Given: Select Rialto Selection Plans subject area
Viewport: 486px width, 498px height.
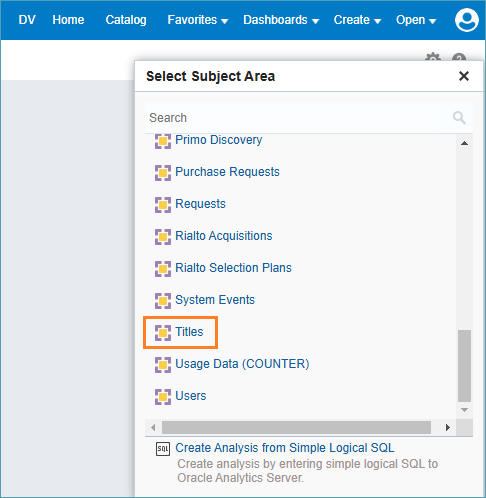Looking at the screenshot, I should [x=233, y=268].
